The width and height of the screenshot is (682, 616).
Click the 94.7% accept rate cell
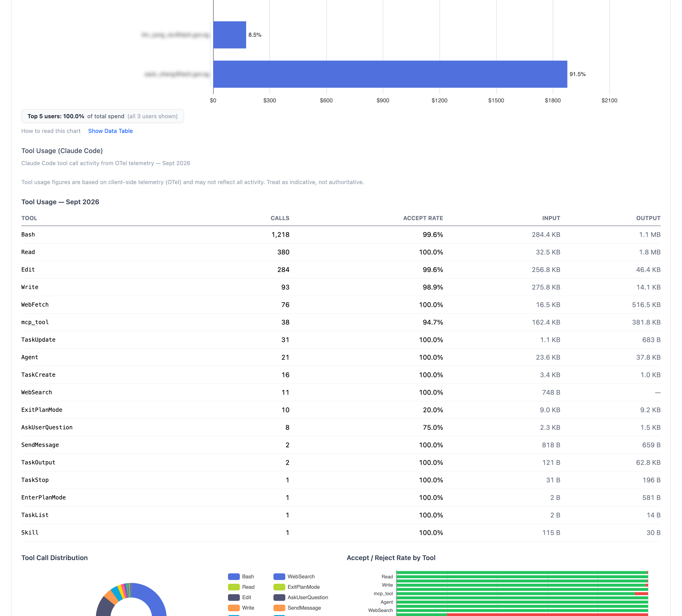point(433,322)
